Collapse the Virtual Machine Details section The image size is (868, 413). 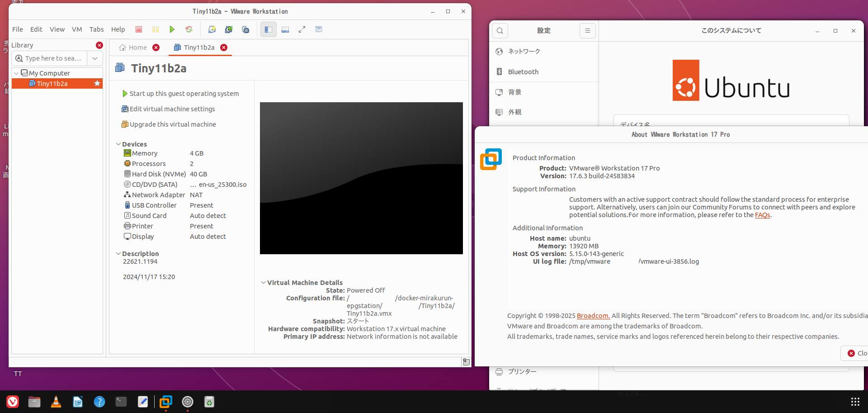tap(264, 283)
